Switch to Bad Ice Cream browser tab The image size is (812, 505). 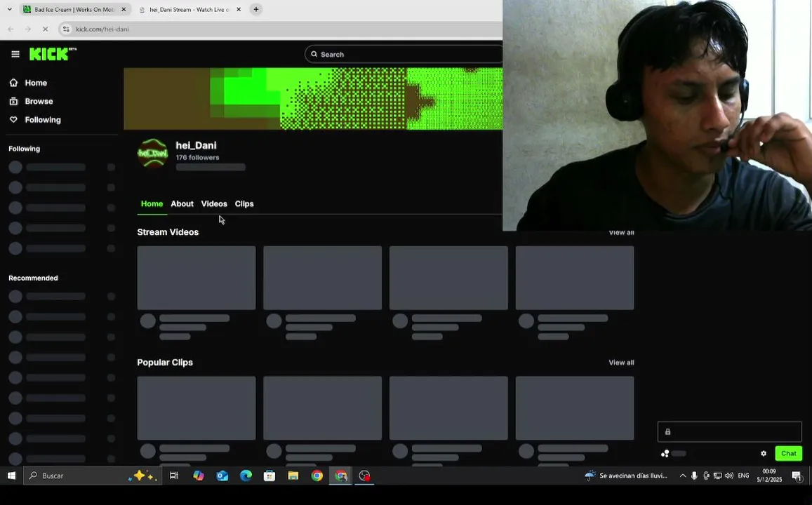[74, 9]
